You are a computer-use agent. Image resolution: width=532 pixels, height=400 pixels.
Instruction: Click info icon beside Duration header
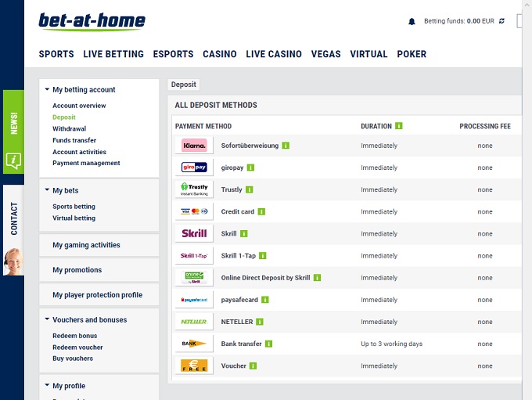pos(399,126)
